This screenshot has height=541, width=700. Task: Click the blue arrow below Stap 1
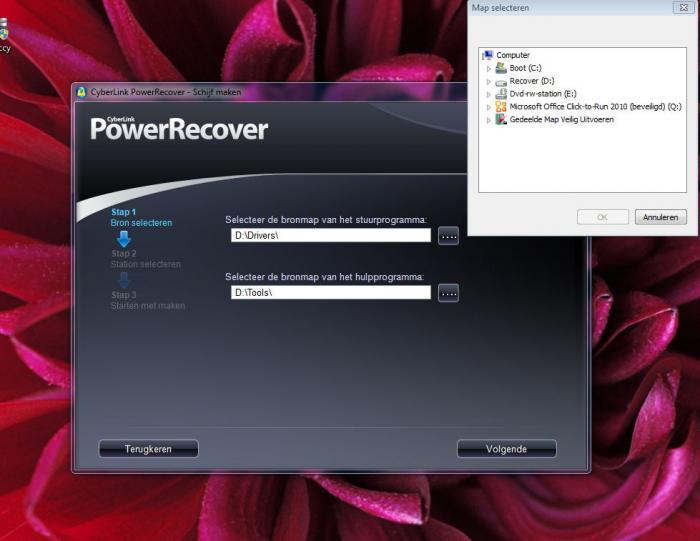pyautogui.click(x=124, y=239)
